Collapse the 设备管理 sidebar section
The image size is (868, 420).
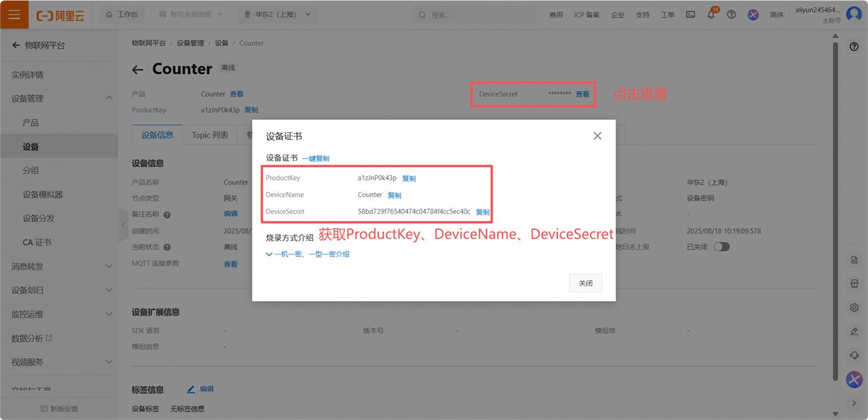click(x=109, y=98)
